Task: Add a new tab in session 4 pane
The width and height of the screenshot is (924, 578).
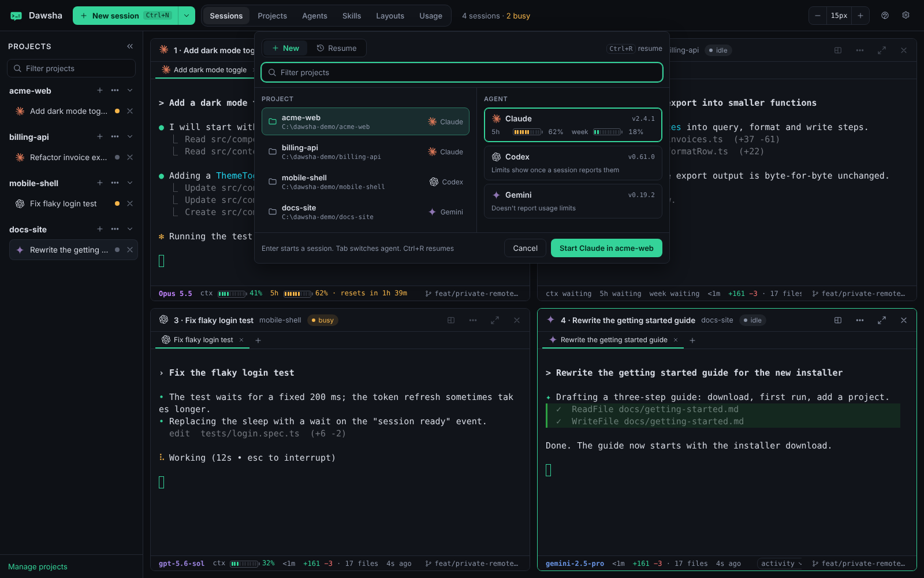Action: (692, 340)
